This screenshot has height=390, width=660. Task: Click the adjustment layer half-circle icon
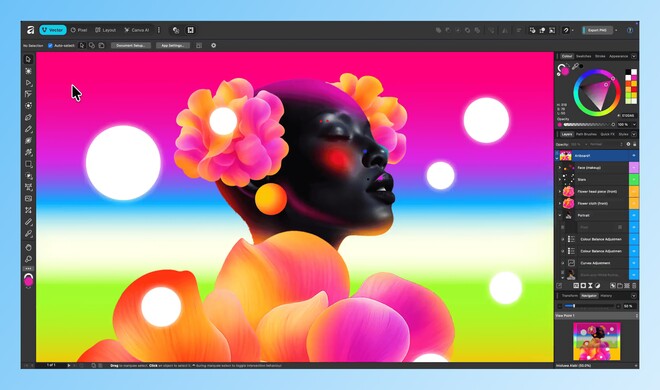tap(597, 286)
